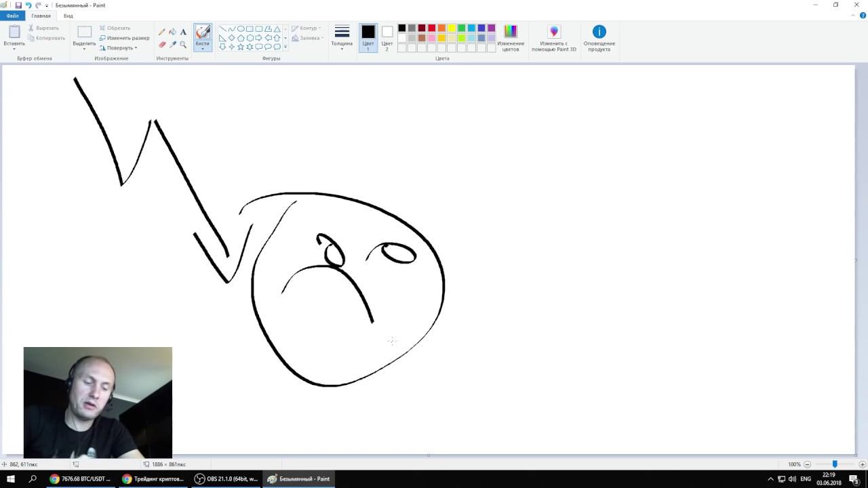868x488 pixels.
Task: Open Изменение цветов color editor
Action: (x=511, y=37)
